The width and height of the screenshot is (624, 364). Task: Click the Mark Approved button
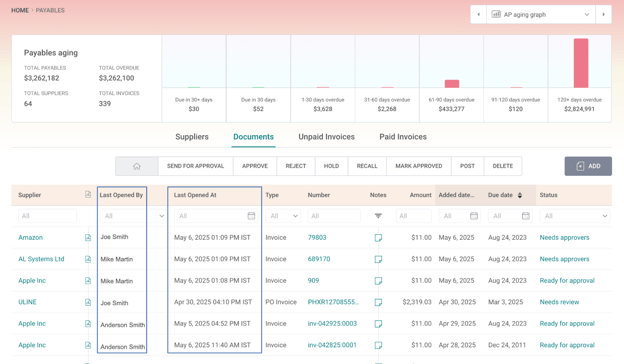(419, 166)
